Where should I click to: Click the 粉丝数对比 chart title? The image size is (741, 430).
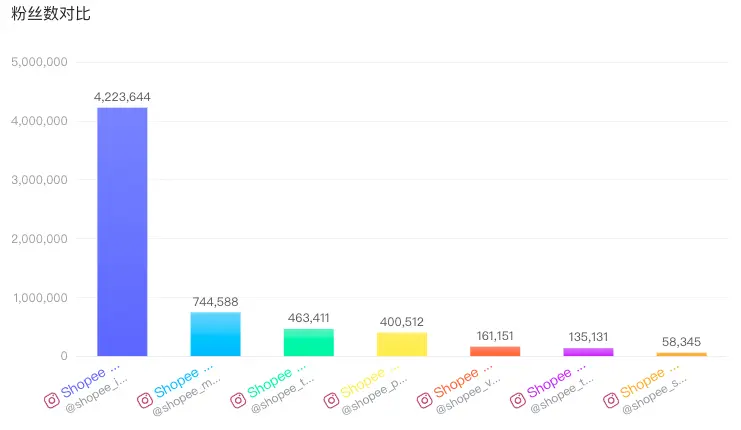(51, 14)
